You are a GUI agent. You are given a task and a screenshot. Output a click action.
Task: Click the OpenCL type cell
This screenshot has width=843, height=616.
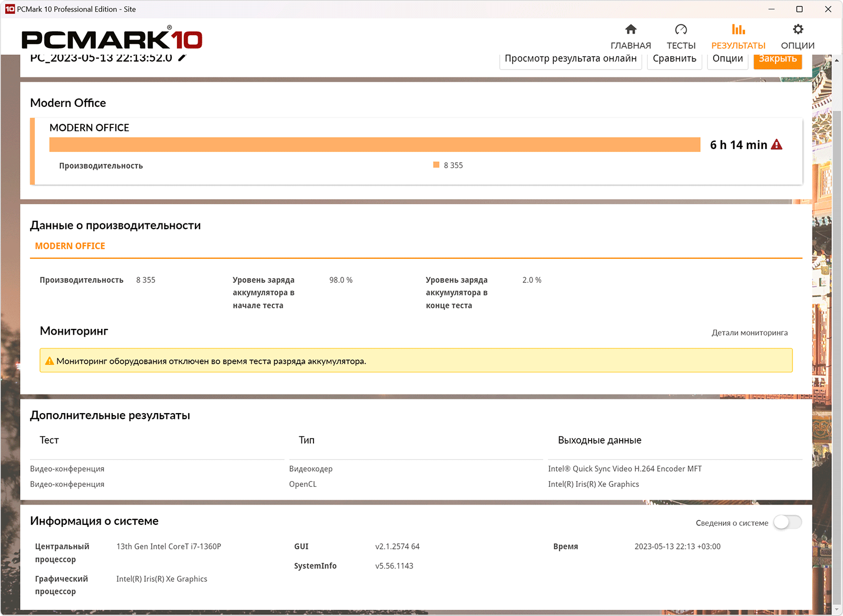[x=303, y=484]
